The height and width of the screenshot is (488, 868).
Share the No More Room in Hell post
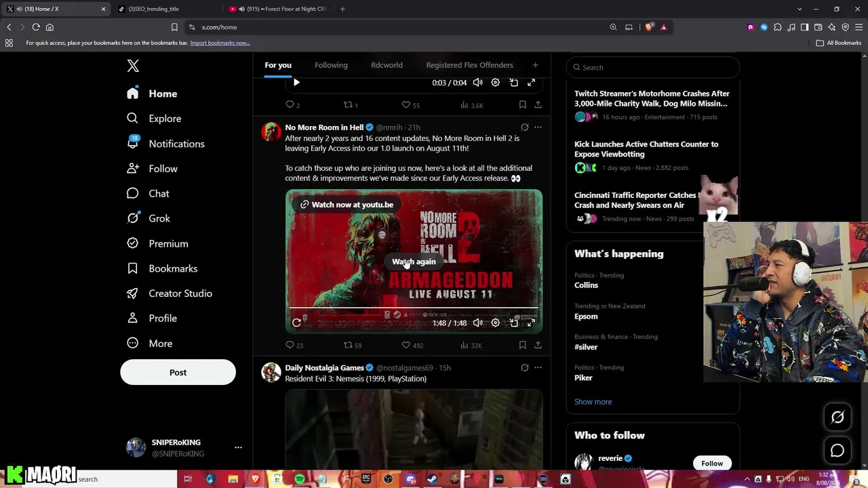(538, 345)
